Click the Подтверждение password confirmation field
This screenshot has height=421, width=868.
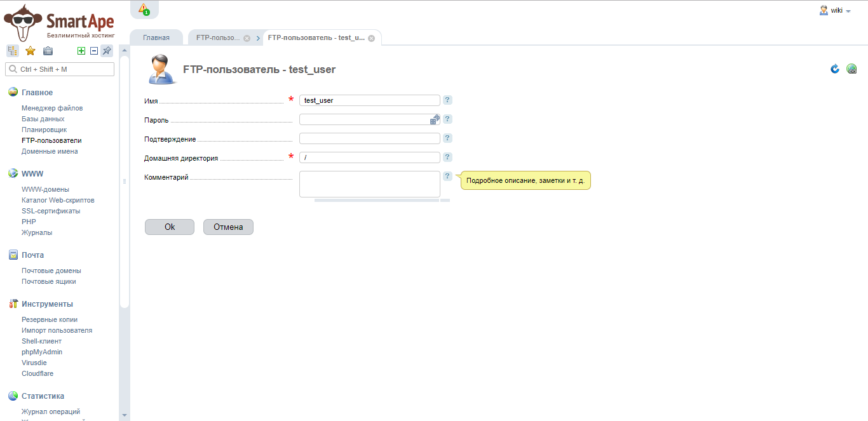pos(369,138)
